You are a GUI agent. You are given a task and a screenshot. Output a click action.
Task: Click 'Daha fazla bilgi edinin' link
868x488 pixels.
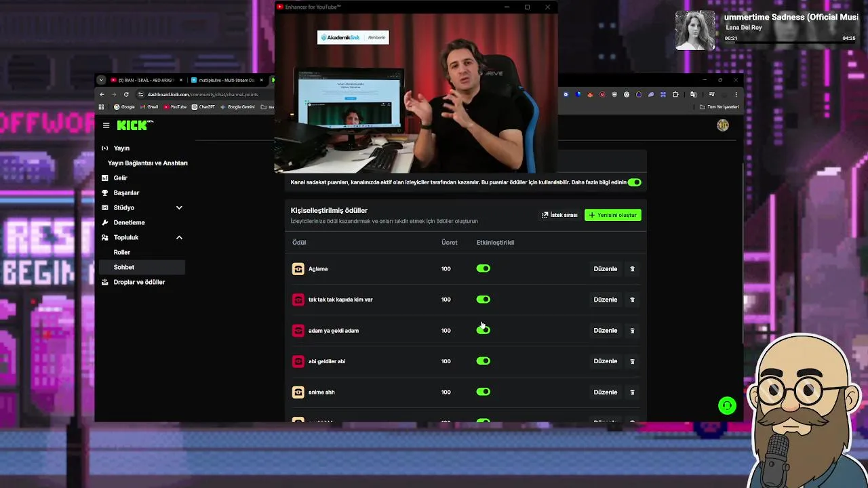[x=599, y=182]
